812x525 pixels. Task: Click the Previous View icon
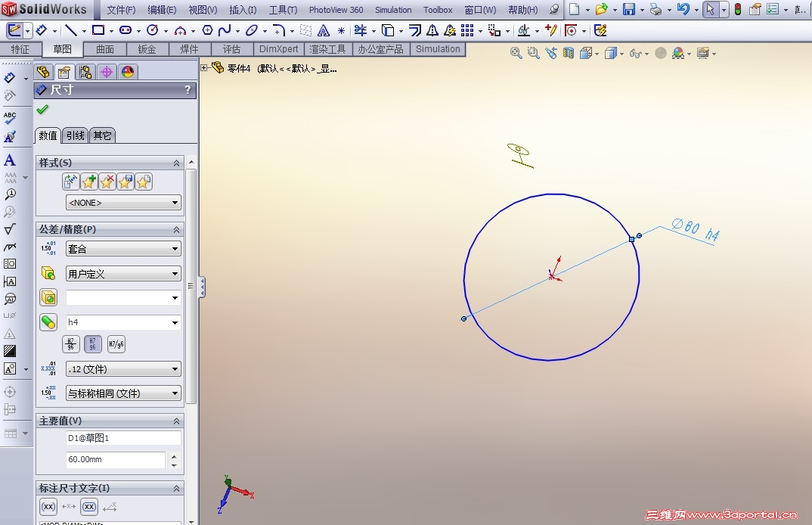point(551,53)
